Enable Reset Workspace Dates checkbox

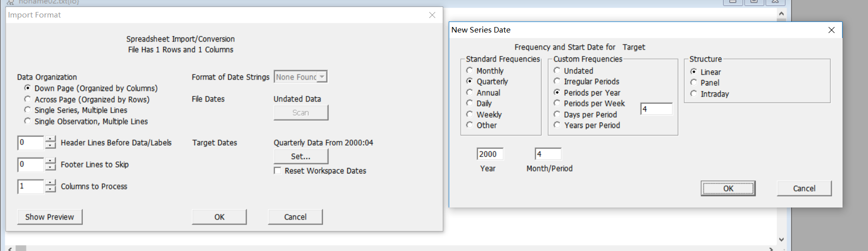(278, 170)
